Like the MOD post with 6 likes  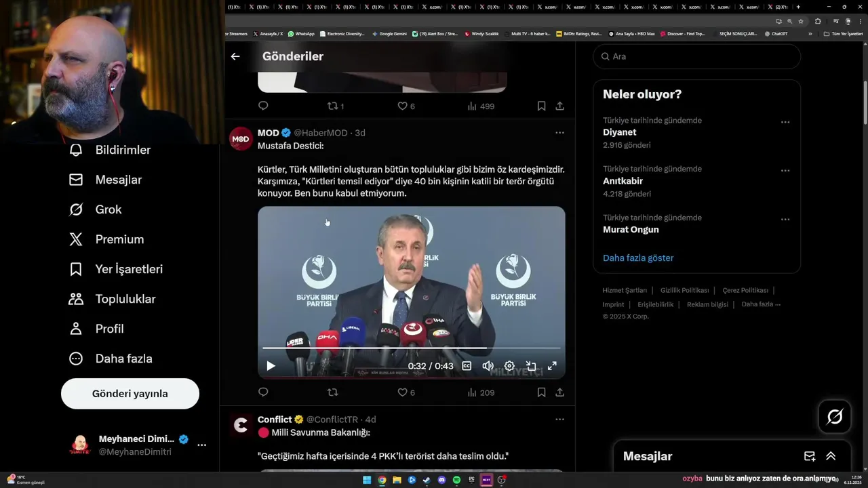(406, 392)
